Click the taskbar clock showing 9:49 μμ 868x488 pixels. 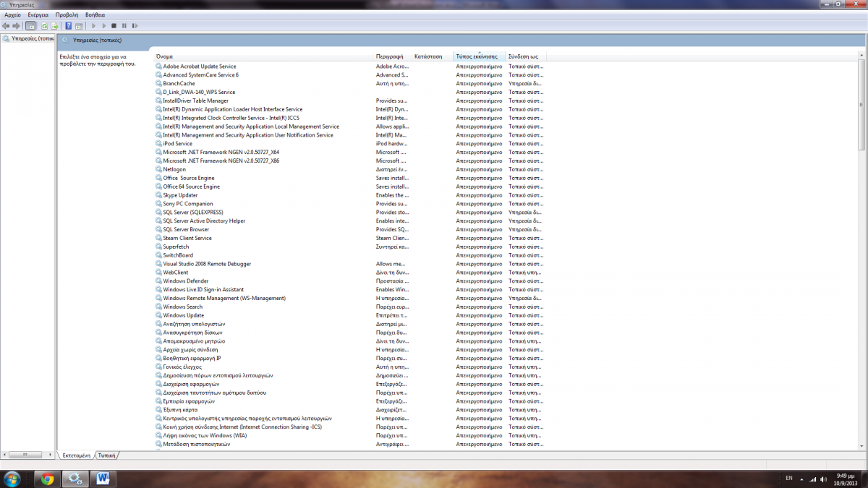845,479
